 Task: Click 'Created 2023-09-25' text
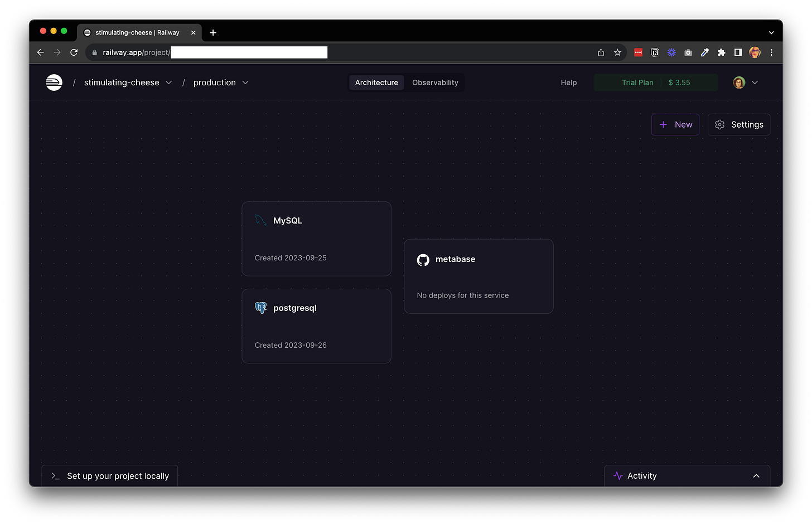[x=291, y=258]
